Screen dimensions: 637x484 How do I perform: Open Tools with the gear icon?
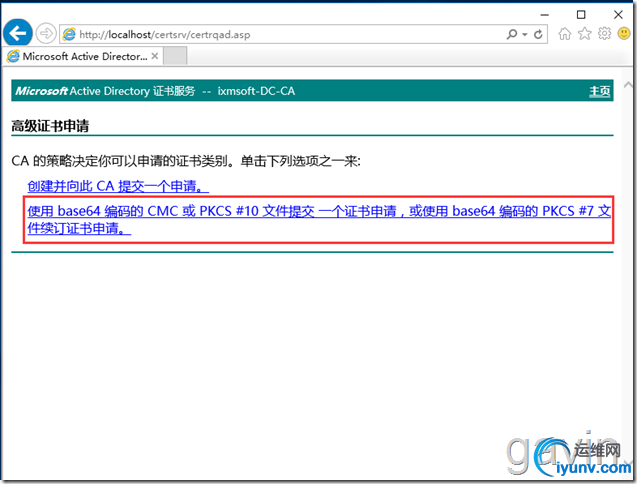click(x=604, y=34)
